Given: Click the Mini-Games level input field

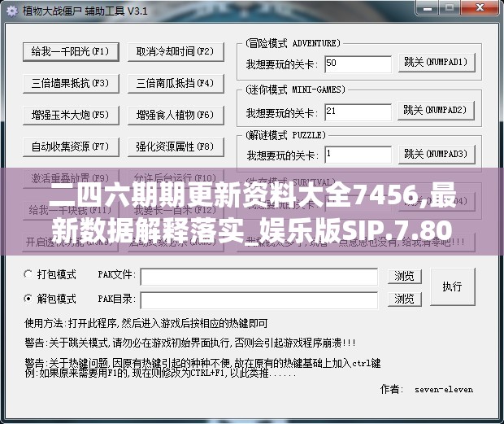Looking at the screenshot, I should pos(358,112).
